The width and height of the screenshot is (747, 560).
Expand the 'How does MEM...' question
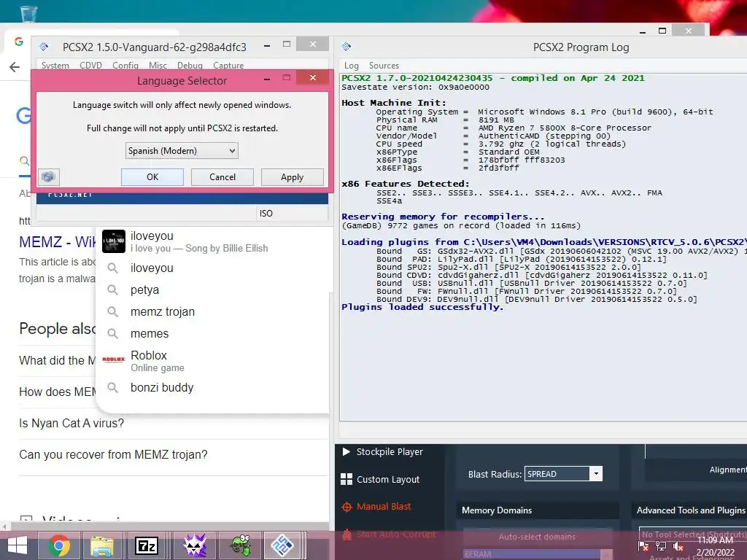coord(57,392)
